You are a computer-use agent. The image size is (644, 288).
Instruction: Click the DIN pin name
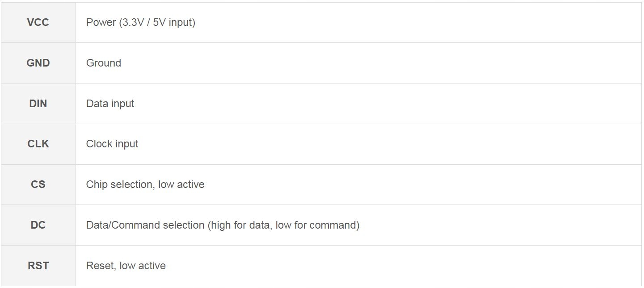click(38, 104)
